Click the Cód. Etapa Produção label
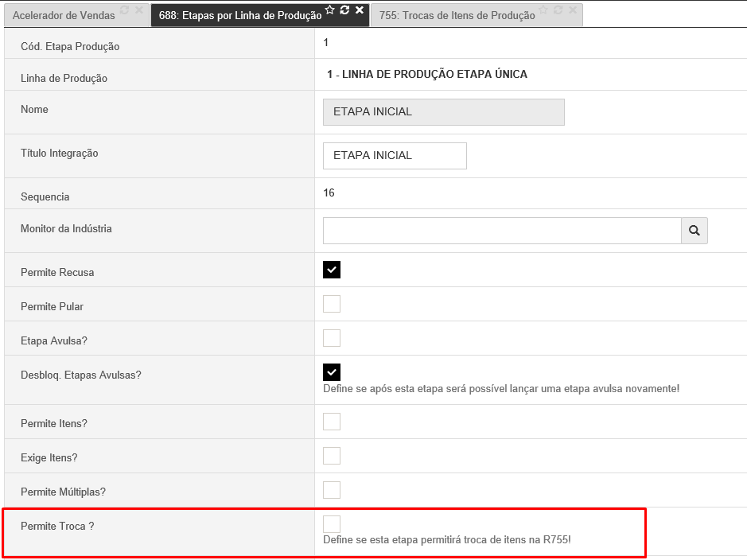Image resolution: width=747 pixels, height=560 pixels. pos(70,47)
